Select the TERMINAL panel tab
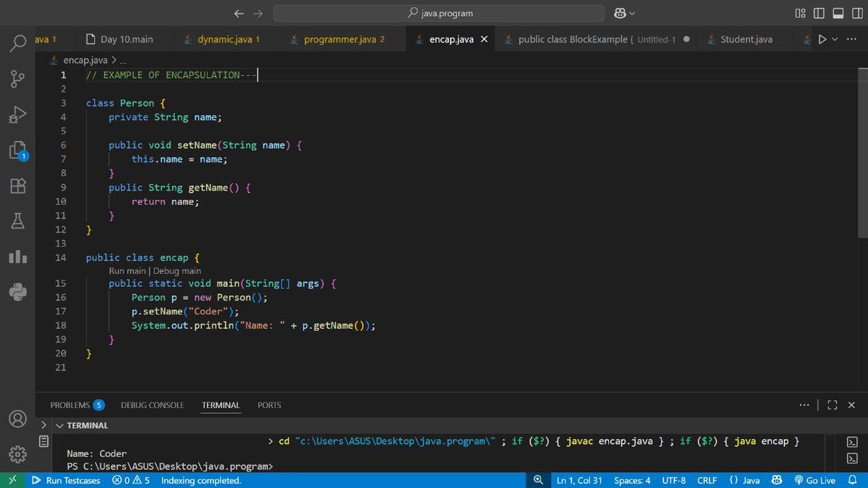 click(x=221, y=405)
